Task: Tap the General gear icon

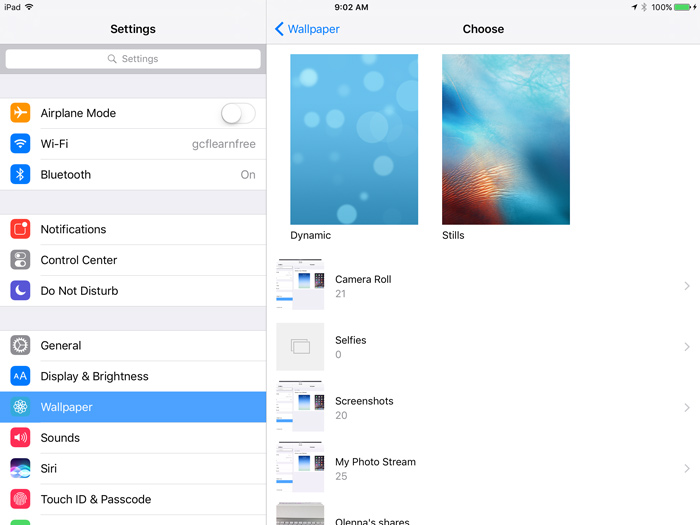Action: pyautogui.click(x=20, y=345)
